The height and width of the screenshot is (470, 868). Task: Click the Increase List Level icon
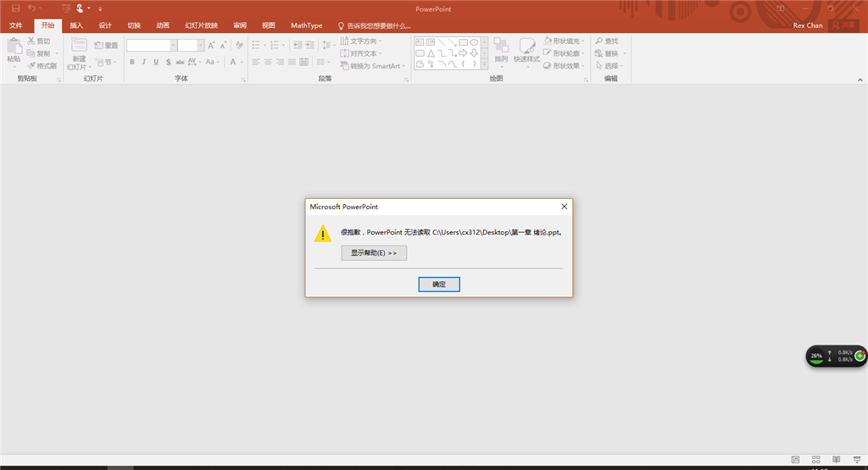click(309, 46)
